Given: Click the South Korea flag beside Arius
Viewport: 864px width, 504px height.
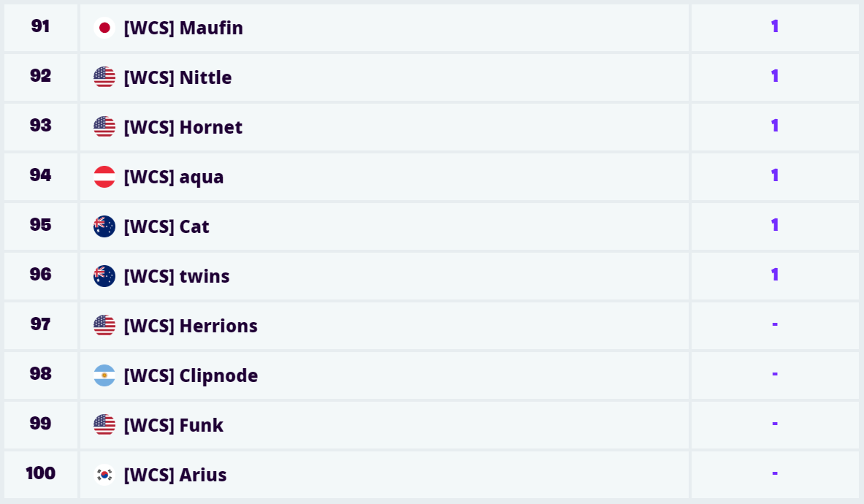Looking at the screenshot, I should (104, 475).
